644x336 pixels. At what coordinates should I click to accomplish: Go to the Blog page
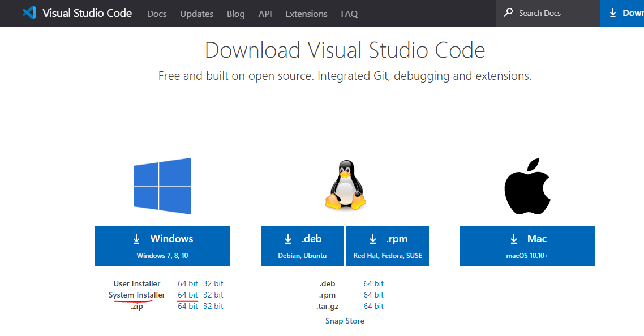tap(236, 14)
